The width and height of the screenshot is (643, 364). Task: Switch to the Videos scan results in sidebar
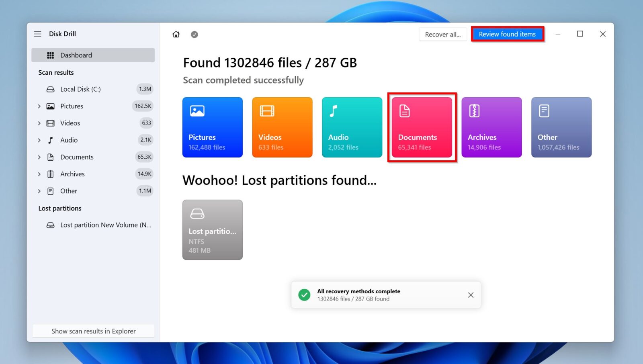point(70,123)
